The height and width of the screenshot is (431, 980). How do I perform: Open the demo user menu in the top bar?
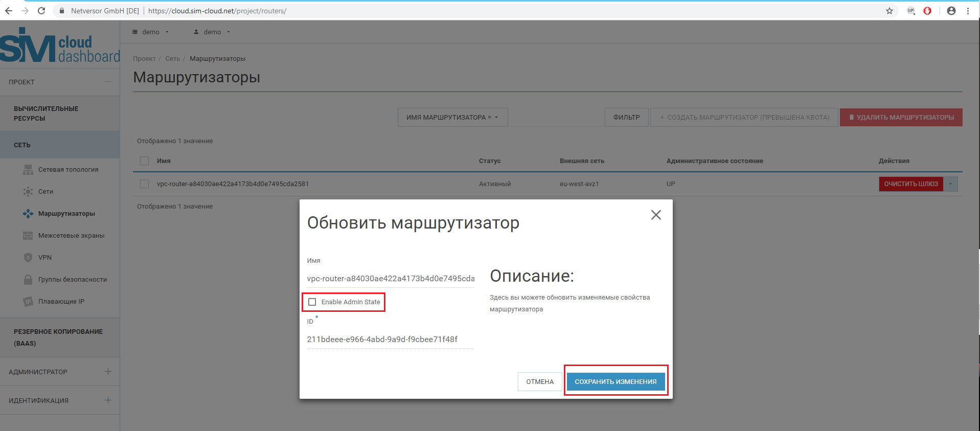[212, 32]
